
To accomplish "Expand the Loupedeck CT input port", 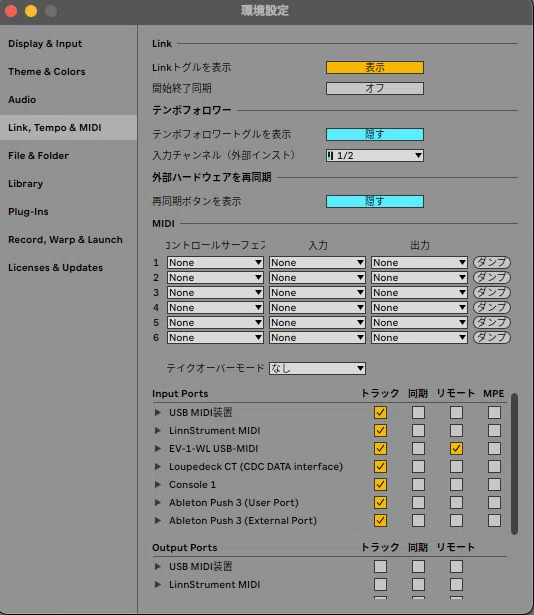I will (x=158, y=467).
